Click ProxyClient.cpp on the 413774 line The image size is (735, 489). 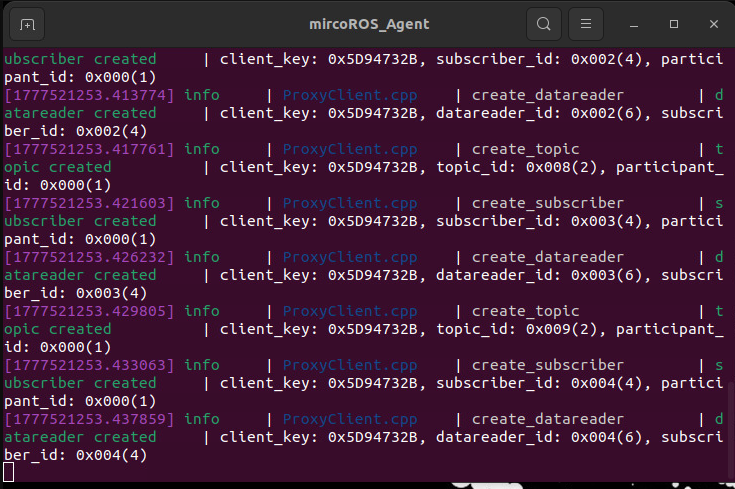350,95
